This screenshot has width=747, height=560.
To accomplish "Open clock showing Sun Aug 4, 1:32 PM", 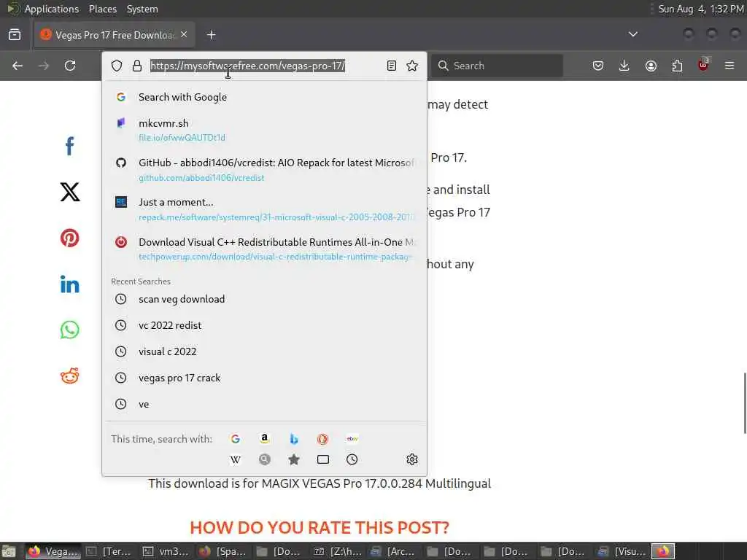I will [x=700, y=9].
